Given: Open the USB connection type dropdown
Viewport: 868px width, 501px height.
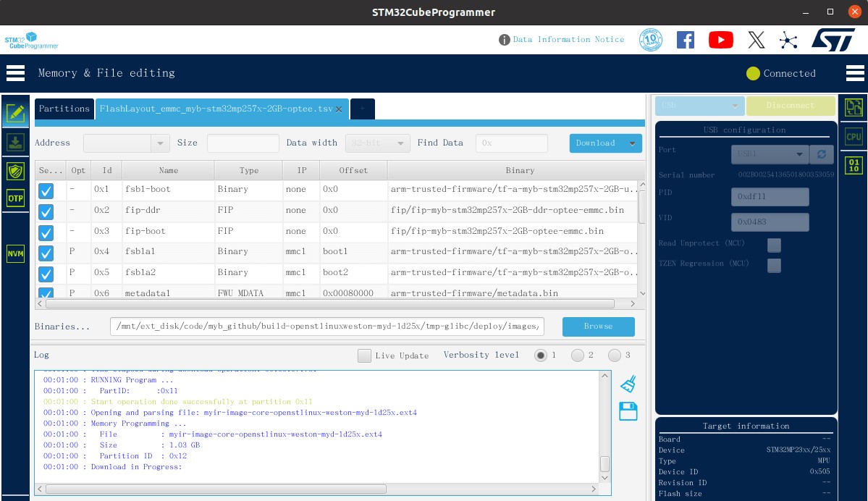Looking at the screenshot, I should [x=699, y=105].
